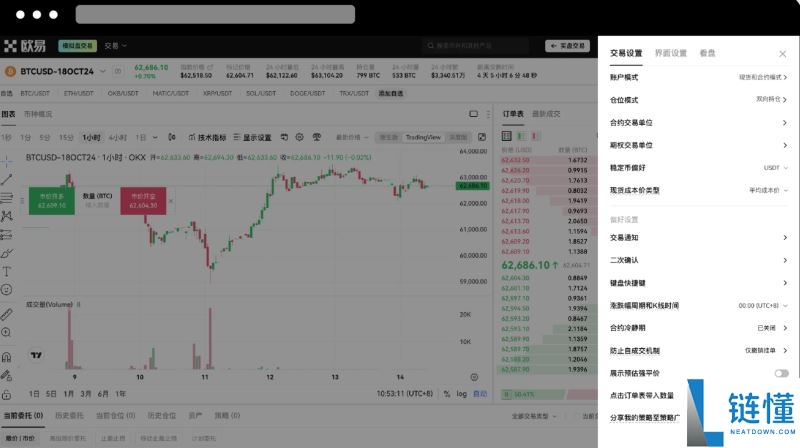Click the undo-style icon beside display settings
The height and width of the screenshot is (448, 800).
tap(284, 137)
